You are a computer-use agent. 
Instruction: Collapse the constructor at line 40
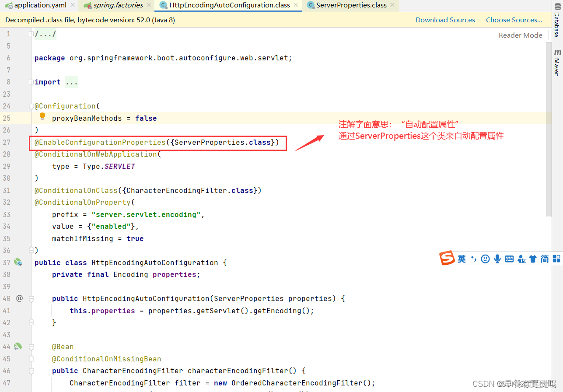(31, 299)
